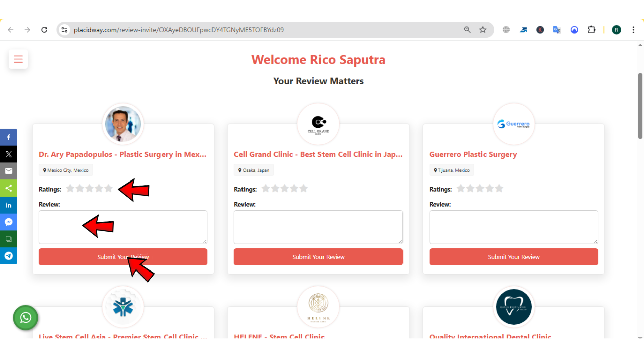644x362 pixels.
Task: Click the Guerrero Plastic Surgery review textbox
Action: coord(513,227)
